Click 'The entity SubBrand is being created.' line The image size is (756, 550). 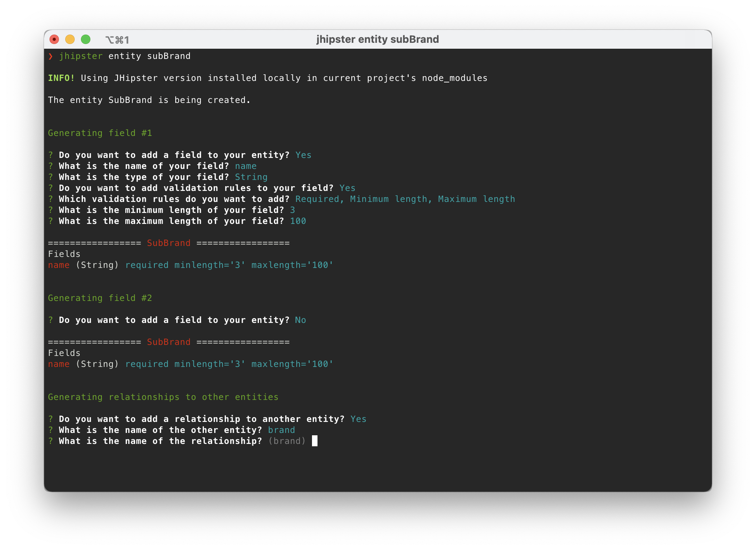[x=149, y=100]
